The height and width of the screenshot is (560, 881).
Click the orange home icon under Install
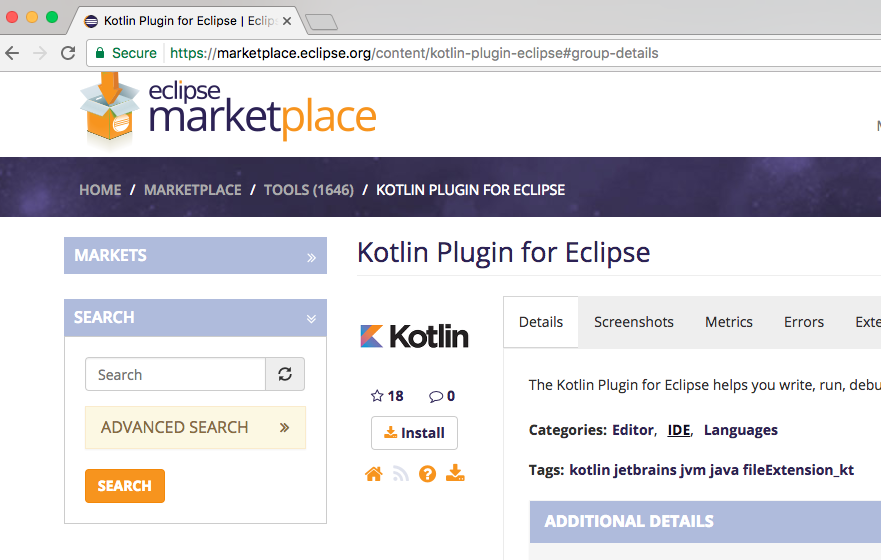point(374,474)
